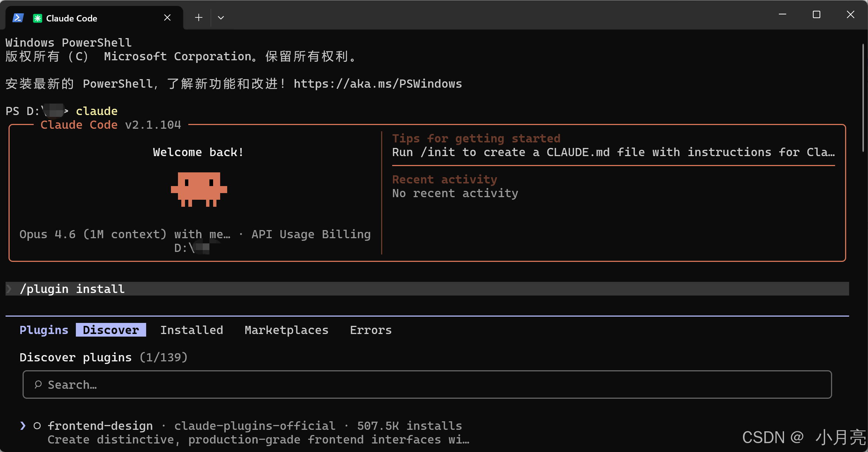This screenshot has height=452, width=868.
Task: Click the Claude pixel mascot image
Action: pos(199,189)
